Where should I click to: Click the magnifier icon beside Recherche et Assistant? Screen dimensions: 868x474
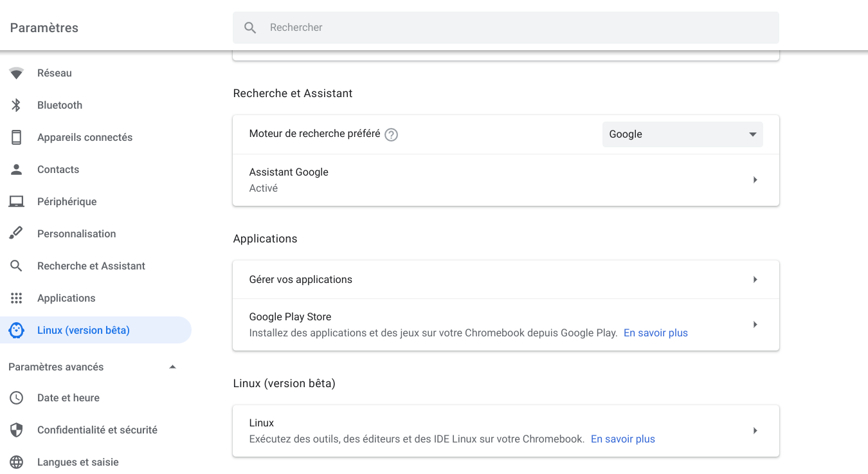(17, 266)
